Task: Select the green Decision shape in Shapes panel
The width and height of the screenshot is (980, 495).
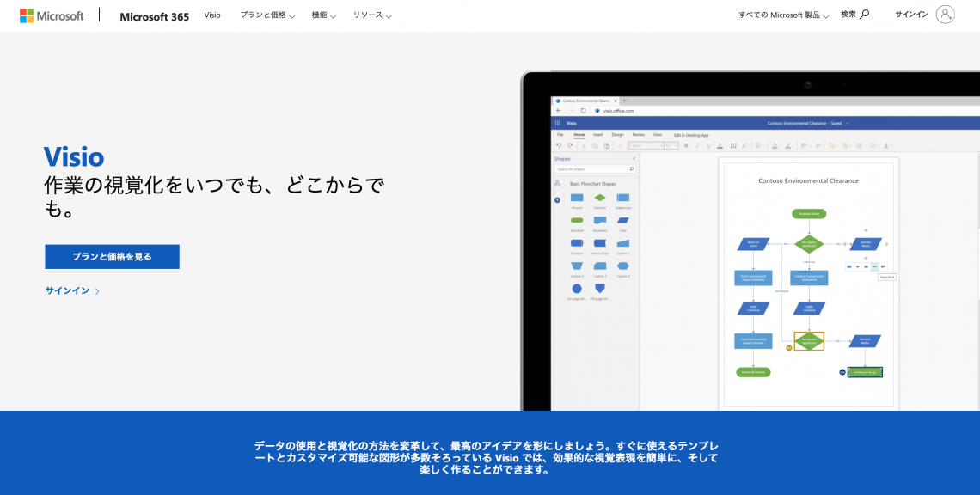Action: 600,198
